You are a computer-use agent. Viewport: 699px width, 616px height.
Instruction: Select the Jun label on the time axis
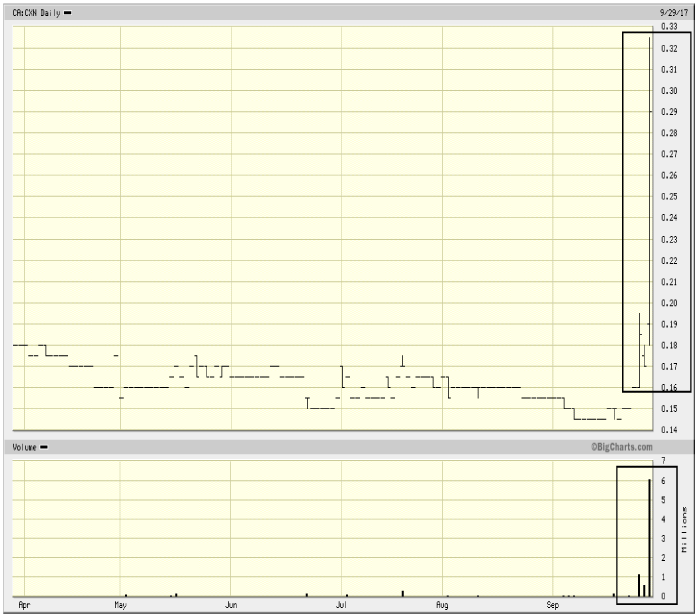pyautogui.click(x=231, y=605)
